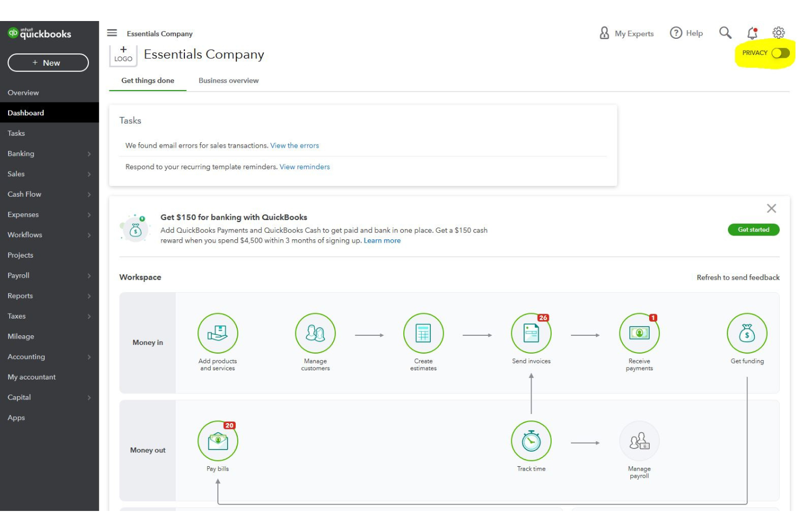The height and width of the screenshot is (532, 798).
Task: Open the View reminders link
Action: point(305,167)
